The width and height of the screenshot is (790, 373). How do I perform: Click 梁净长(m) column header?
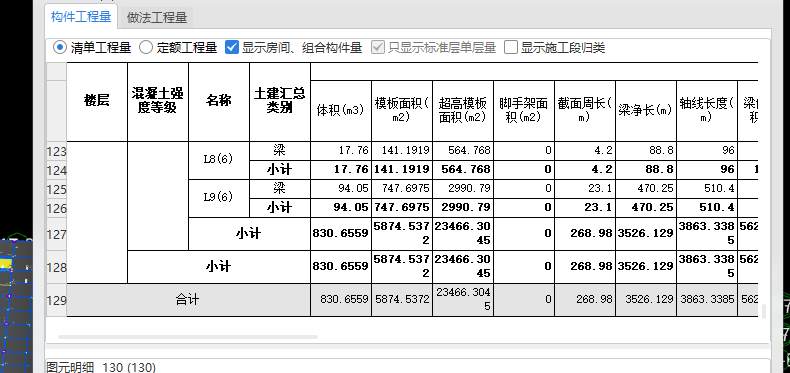pyautogui.click(x=646, y=111)
